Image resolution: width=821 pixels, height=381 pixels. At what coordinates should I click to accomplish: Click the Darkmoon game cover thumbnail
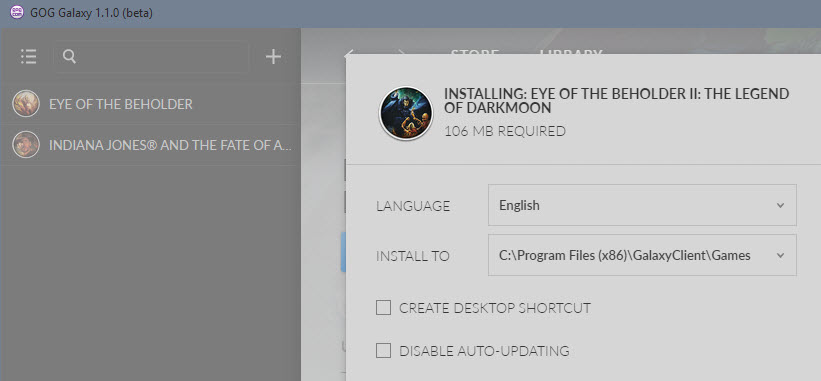(405, 113)
